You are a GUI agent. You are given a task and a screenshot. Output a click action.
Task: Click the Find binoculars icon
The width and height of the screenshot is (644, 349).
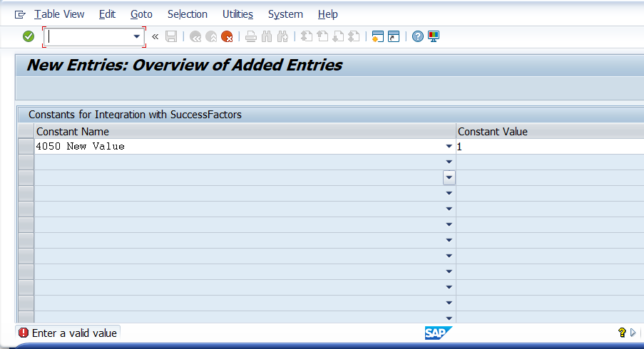click(267, 36)
